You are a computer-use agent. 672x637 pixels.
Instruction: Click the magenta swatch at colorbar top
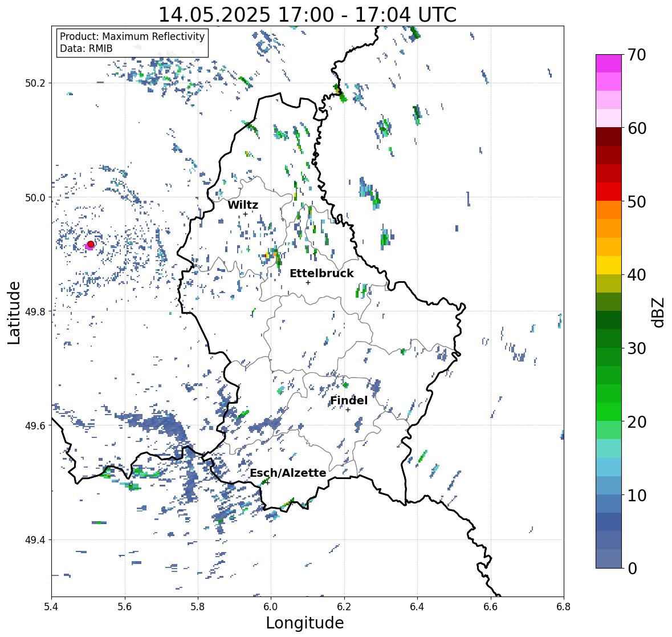609,63
